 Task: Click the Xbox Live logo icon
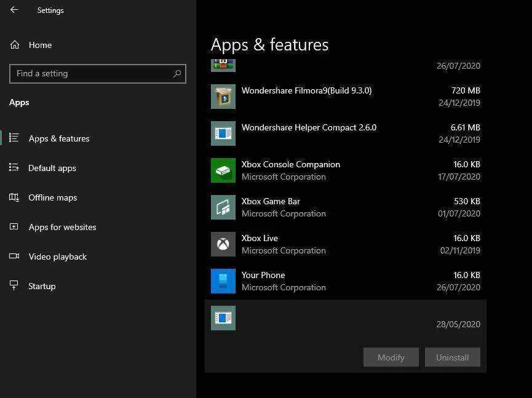point(223,244)
